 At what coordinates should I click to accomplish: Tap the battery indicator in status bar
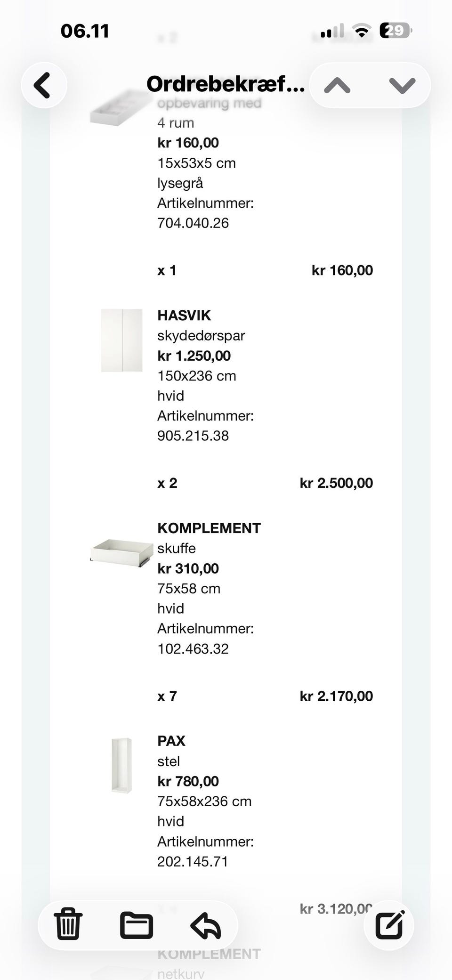(x=395, y=31)
